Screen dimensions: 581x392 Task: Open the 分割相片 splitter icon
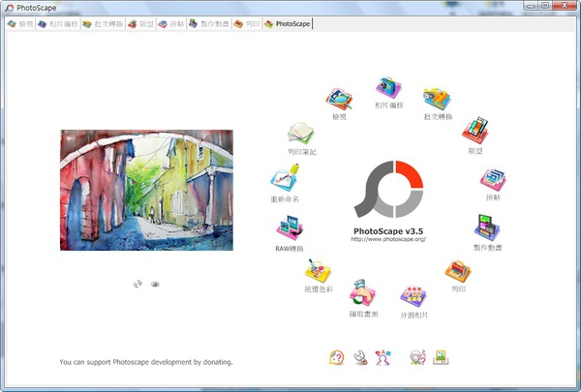[413, 296]
